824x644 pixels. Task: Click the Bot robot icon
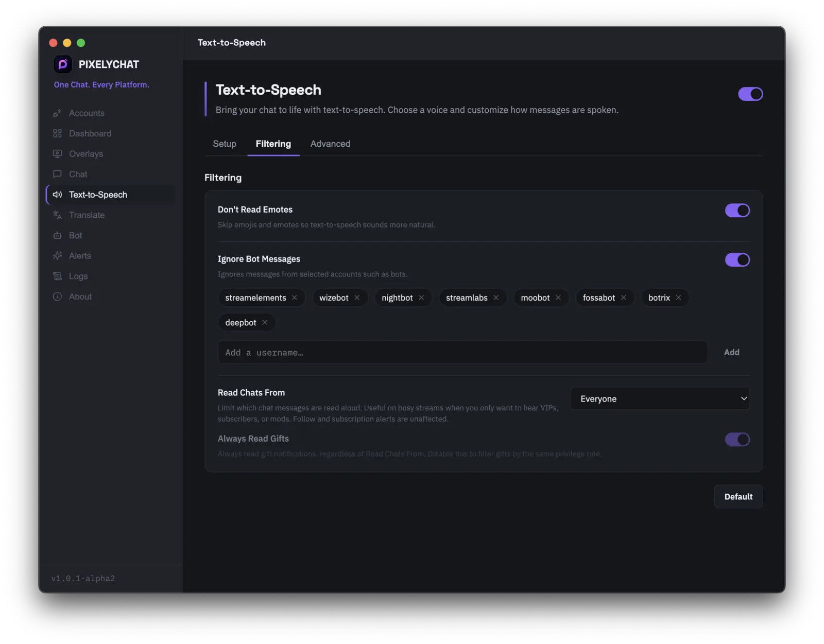[57, 235]
